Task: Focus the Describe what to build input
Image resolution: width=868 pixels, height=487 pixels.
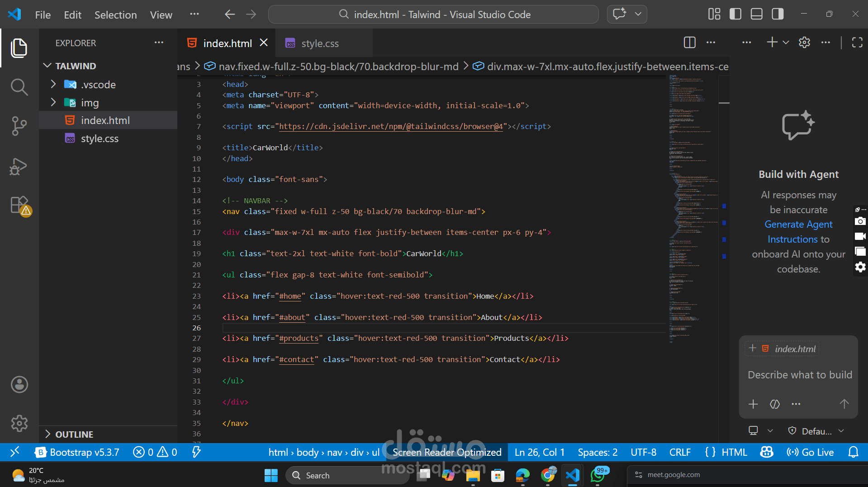Action: 799,375
